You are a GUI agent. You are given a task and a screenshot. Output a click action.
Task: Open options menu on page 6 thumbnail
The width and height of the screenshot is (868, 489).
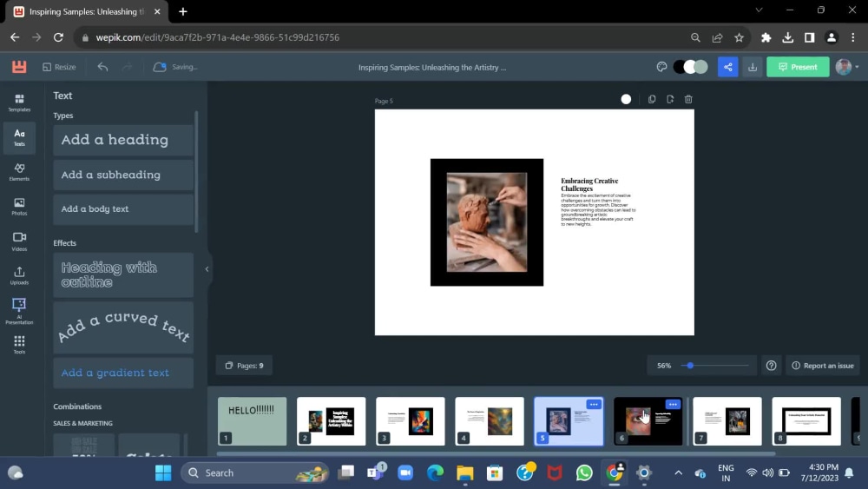point(673,404)
